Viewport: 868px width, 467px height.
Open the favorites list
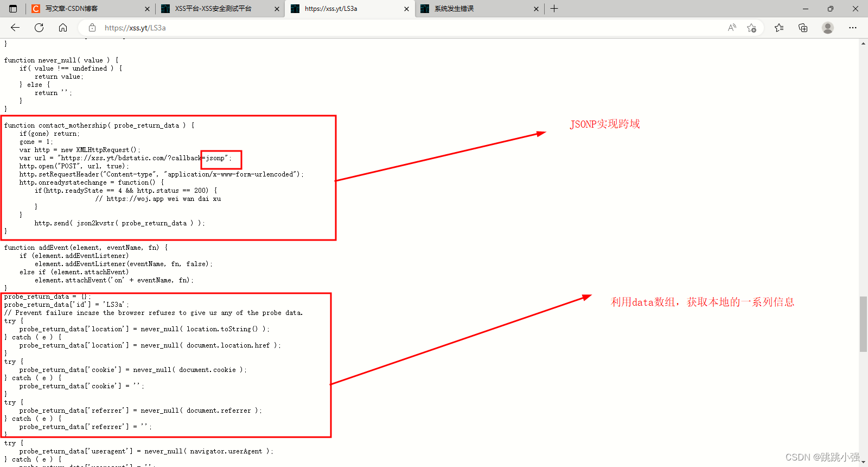coord(779,28)
